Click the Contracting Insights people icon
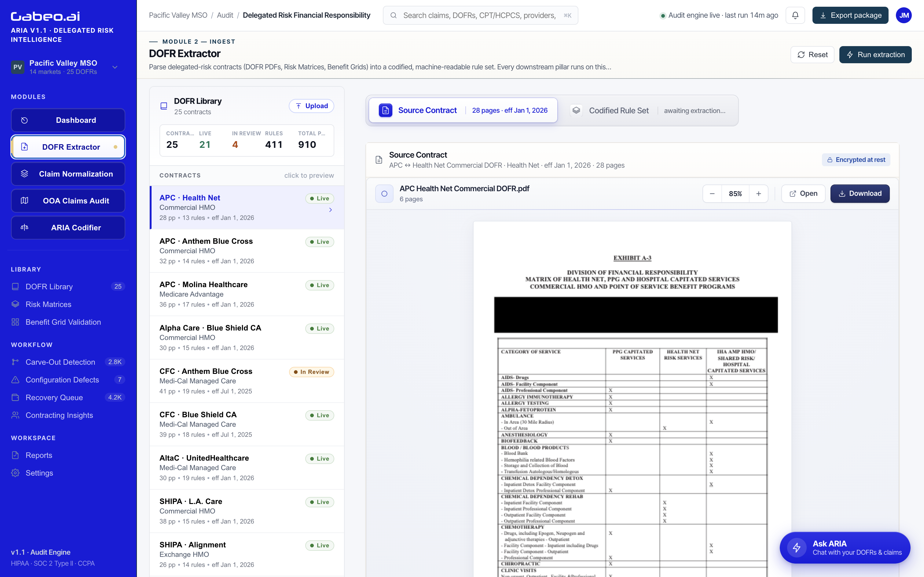Image resolution: width=924 pixels, height=577 pixels. pos(15,415)
